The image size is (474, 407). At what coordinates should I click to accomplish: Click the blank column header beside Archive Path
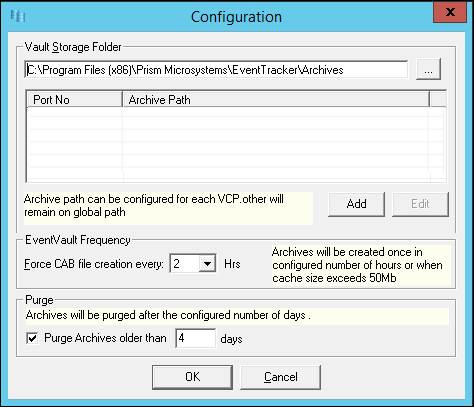(438, 99)
